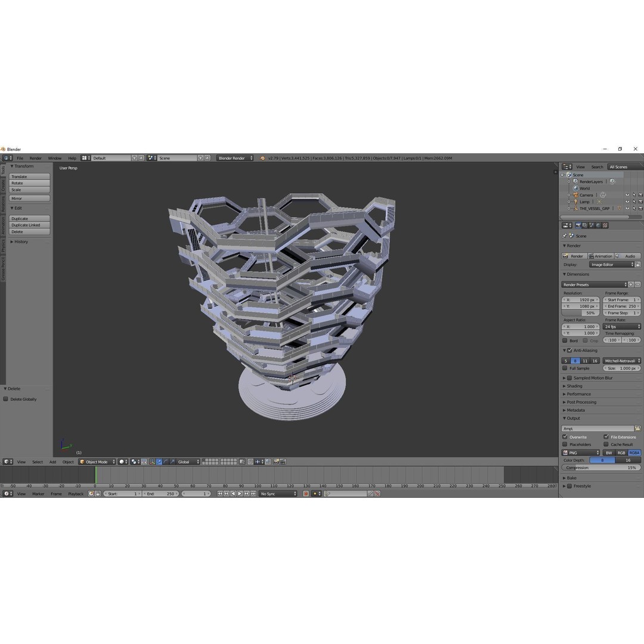644x644 pixels.
Task: Toggle visibility eye for Camera
Action: pyautogui.click(x=627, y=195)
